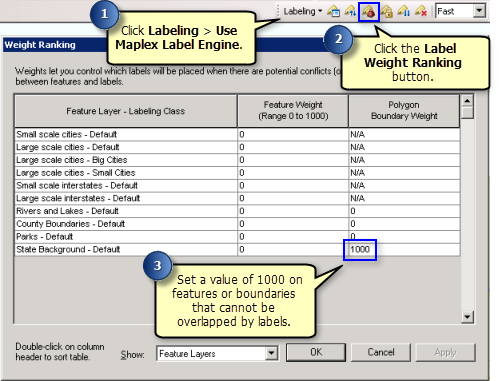Image resolution: width=499 pixels, height=381 pixels.
Task: Click Feature Weight cell for County Boundaries
Action: coord(293,224)
